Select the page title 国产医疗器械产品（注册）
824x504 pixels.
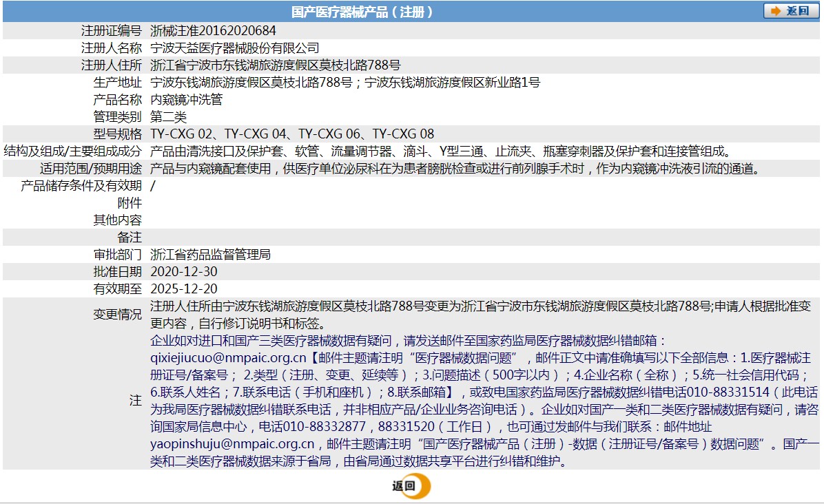[362, 12]
